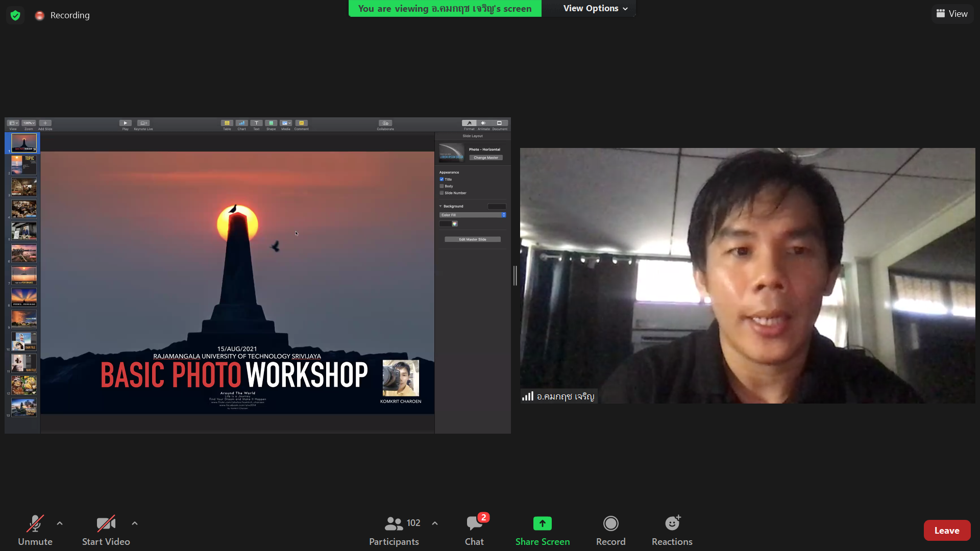Image resolution: width=980 pixels, height=551 pixels.
Task: Select slide 13 thumbnail in navigator
Action: (x=24, y=407)
